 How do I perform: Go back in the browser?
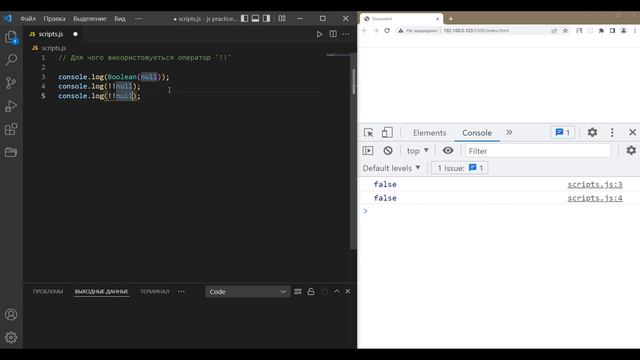(x=365, y=31)
